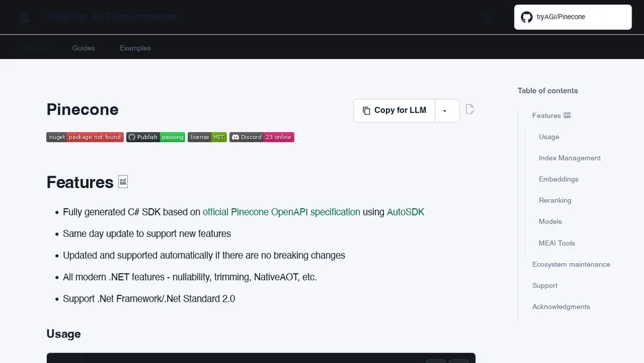This screenshot has width=644, height=363.
Task: Go to Index Management section link
Action: pyautogui.click(x=570, y=158)
